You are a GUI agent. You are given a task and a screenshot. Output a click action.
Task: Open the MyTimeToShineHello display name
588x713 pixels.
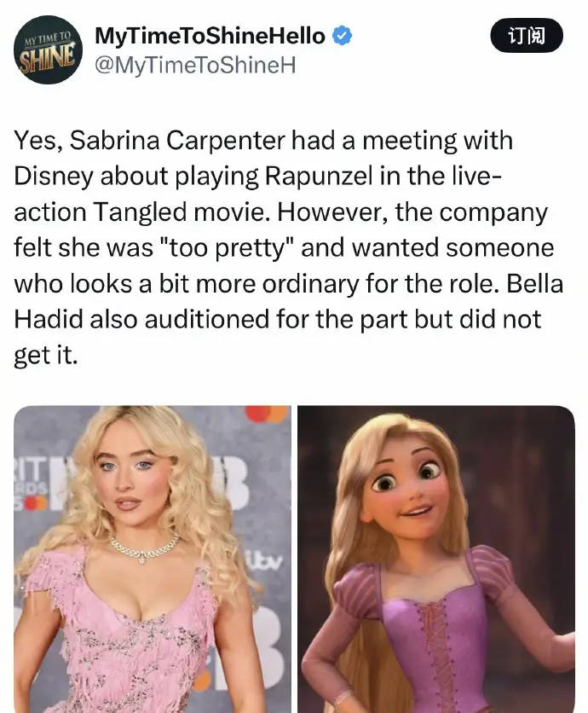point(210,36)
